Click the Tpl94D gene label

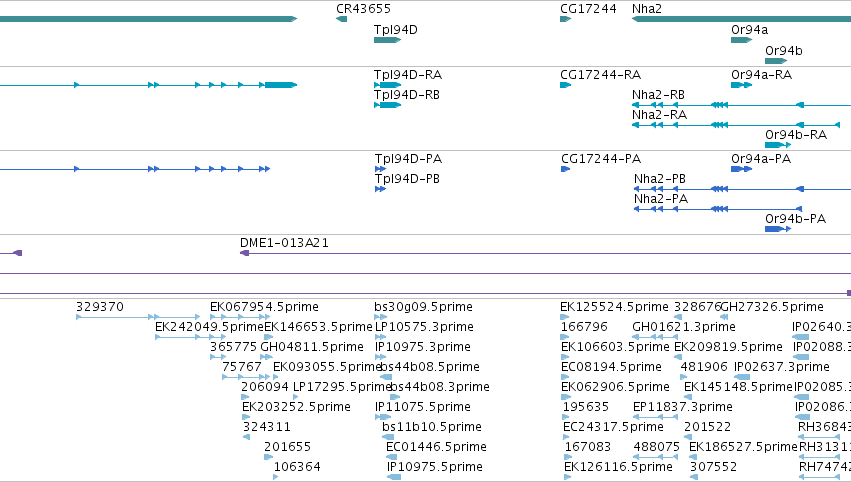tap(396, 30)
